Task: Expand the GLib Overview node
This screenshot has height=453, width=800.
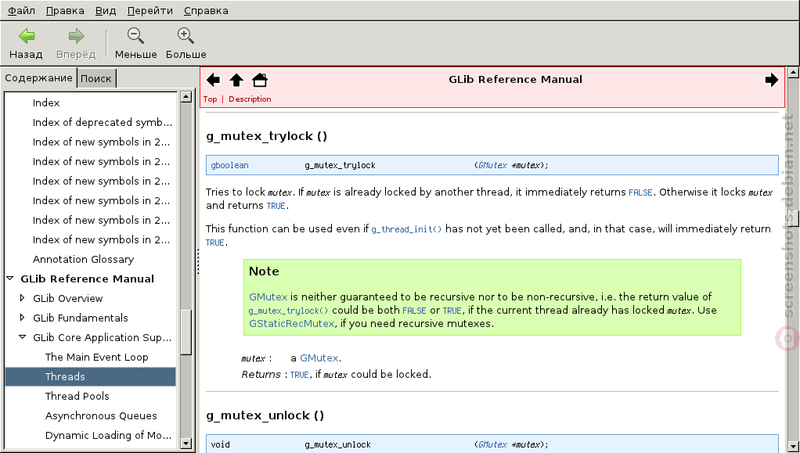Action: [22, 298]
